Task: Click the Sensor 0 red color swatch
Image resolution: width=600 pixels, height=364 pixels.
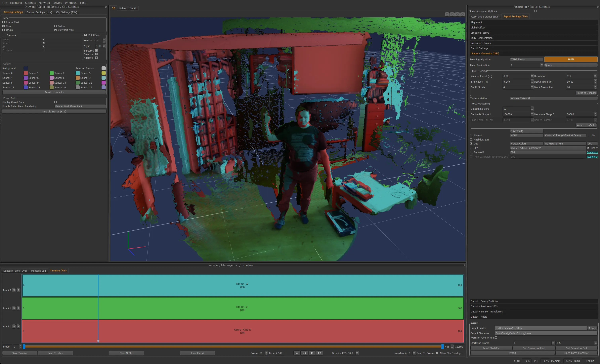Action: click(x=26, y=73)
